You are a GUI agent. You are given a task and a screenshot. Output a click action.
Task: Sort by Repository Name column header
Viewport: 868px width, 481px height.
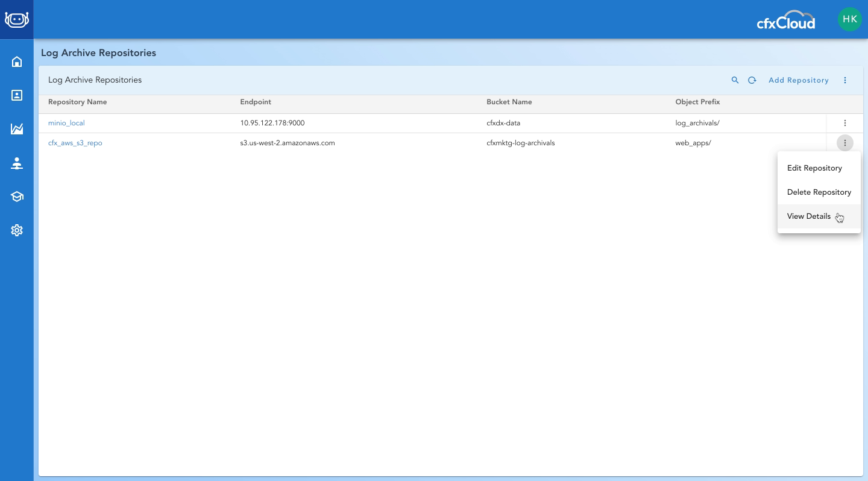click(78, 102)
